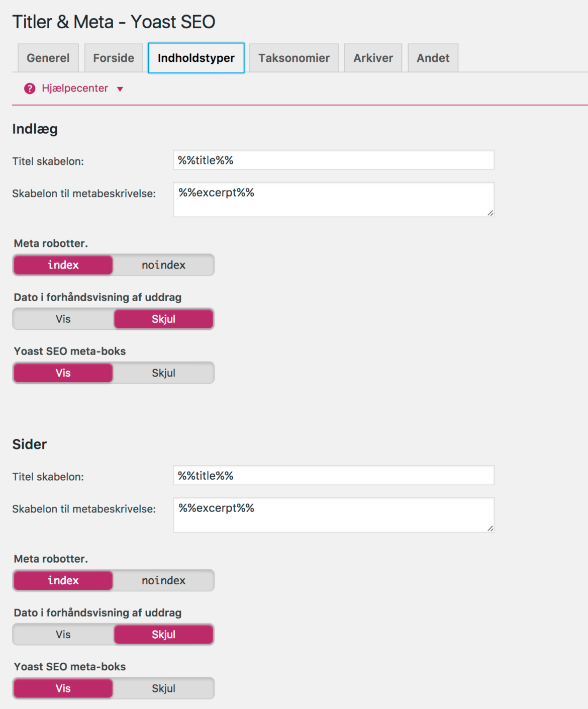Switch to the Generel tab
The image size is (588, 709).
tap(48, 57)
